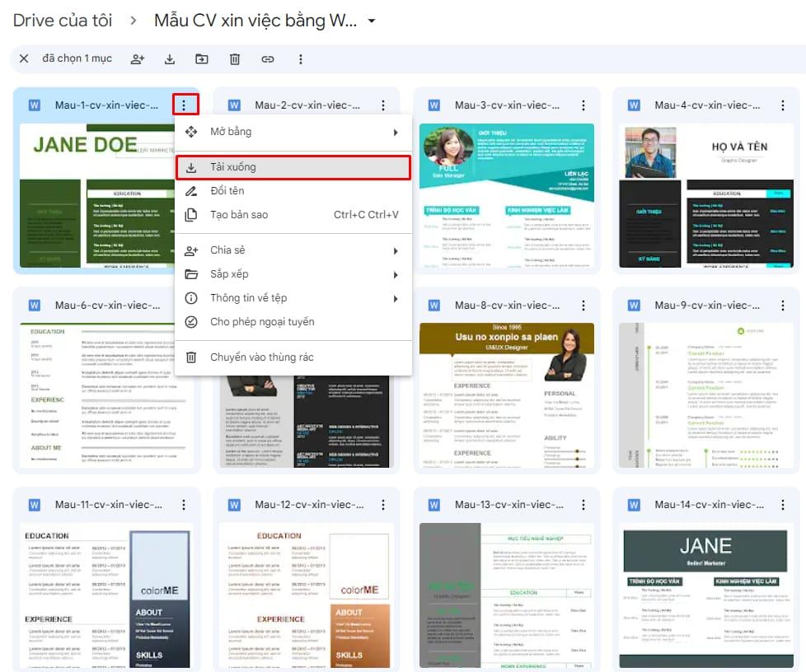Open the three-dot menu on Mau-9-cv-xin-viec

click(x=781, y=304)
